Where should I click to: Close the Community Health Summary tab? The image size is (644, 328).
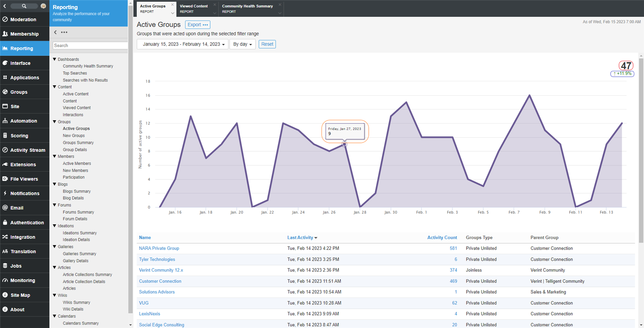pyautogui.click(x=280, y=4)
